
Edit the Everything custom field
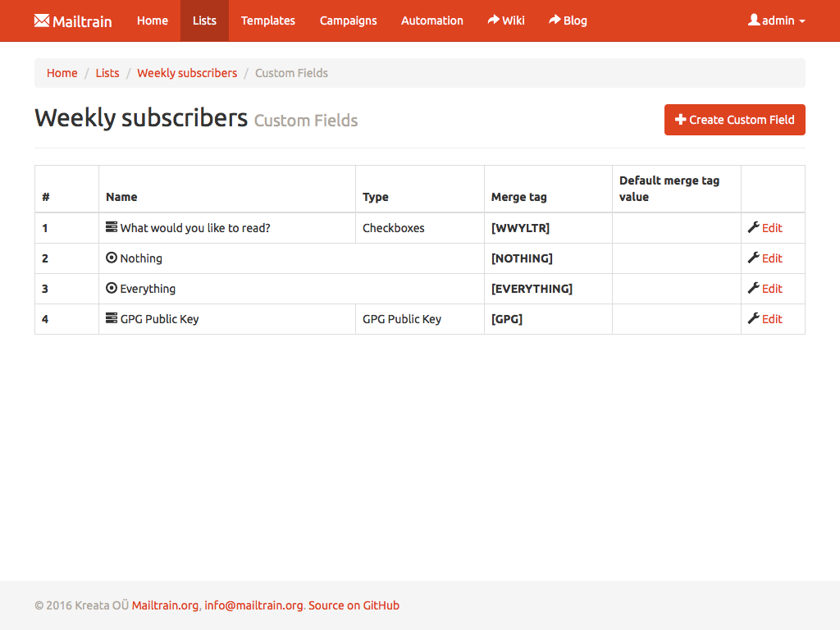[772, 289]
